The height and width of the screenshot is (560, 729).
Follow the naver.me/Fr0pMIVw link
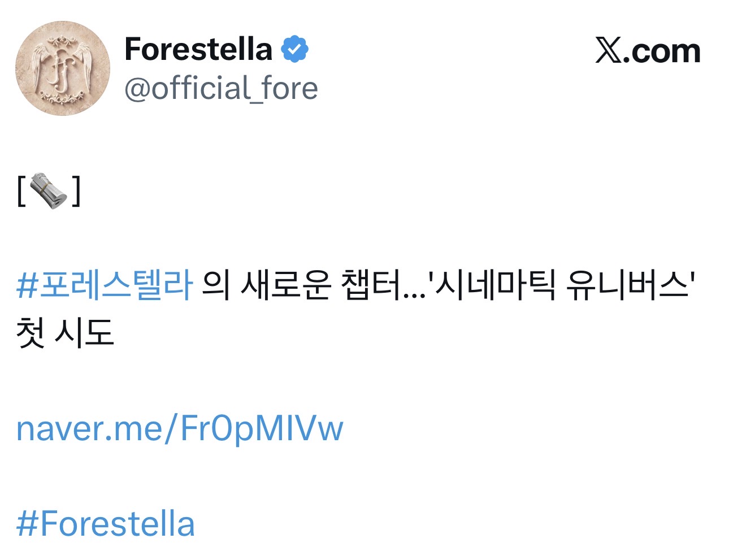click(x=179, y=428)
